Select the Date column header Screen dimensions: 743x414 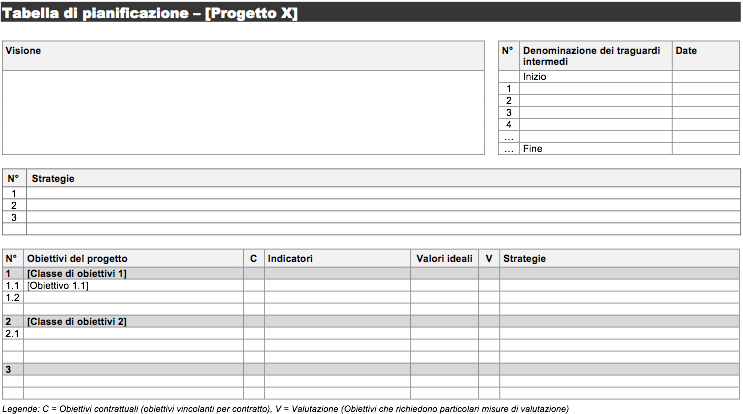(x=706, y=56)
